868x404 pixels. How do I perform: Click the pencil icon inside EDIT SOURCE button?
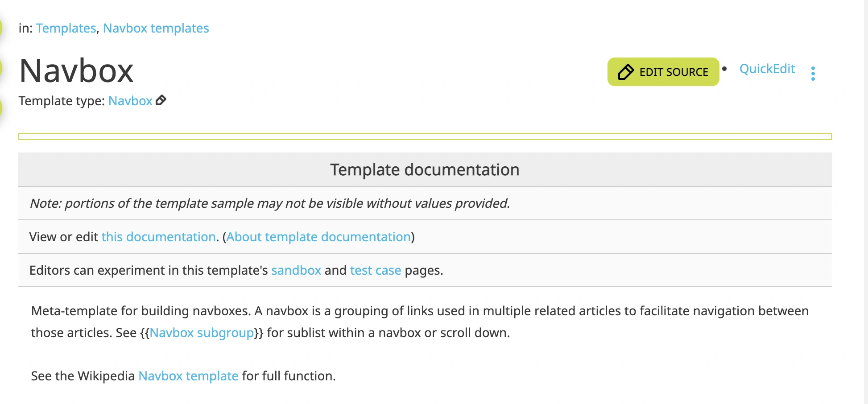626,71
